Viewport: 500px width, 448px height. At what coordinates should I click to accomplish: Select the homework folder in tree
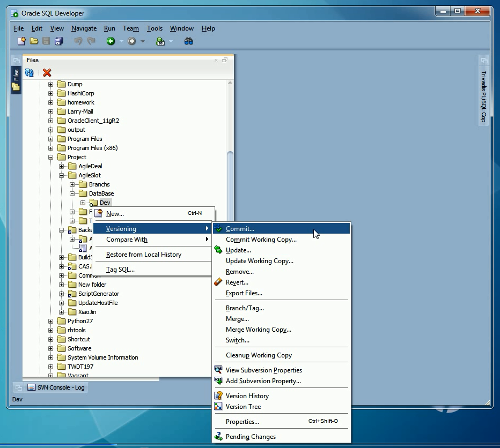coord(80,102)
